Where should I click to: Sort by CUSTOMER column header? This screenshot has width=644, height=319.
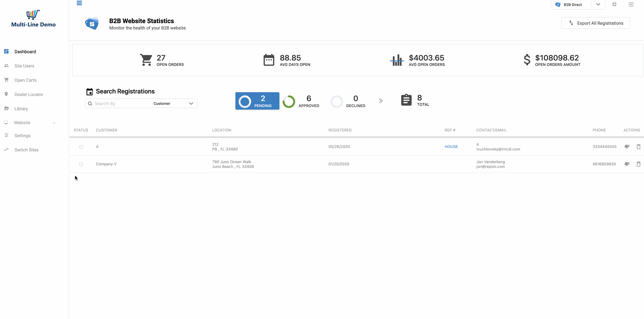tap(106, 130)
